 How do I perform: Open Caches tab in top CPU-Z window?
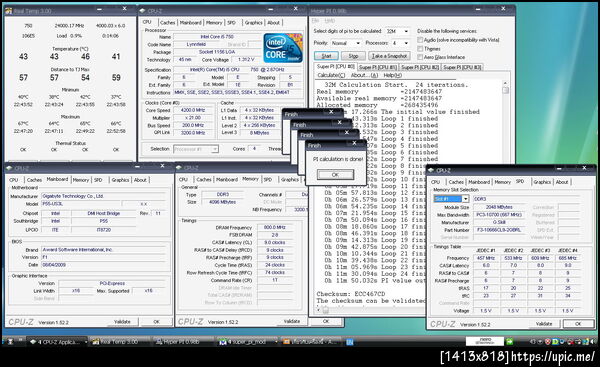[x=167, y=23]
